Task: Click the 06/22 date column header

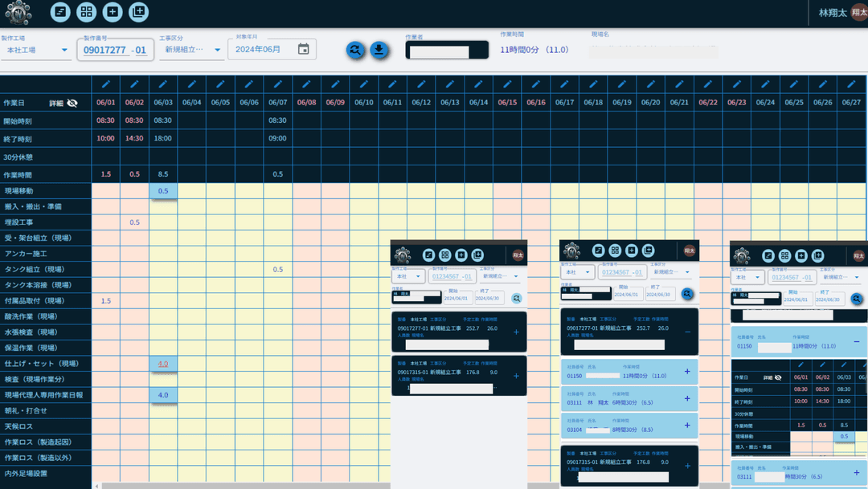Action: pos(708,102)
